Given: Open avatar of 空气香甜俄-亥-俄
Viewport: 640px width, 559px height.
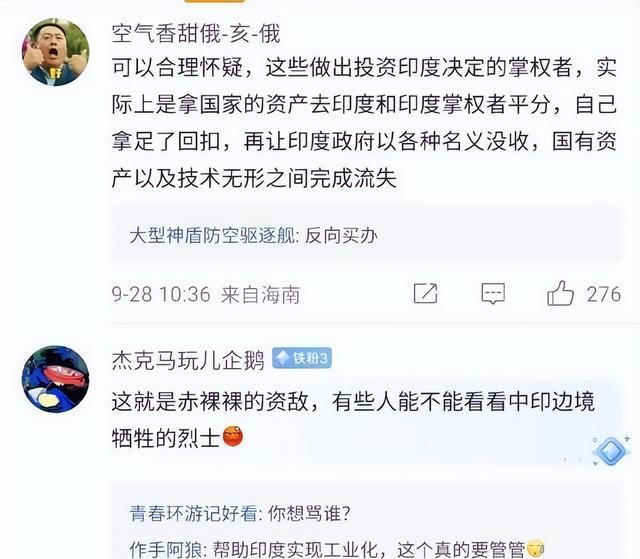Looking at the screenshot, I should coord(56,52).
